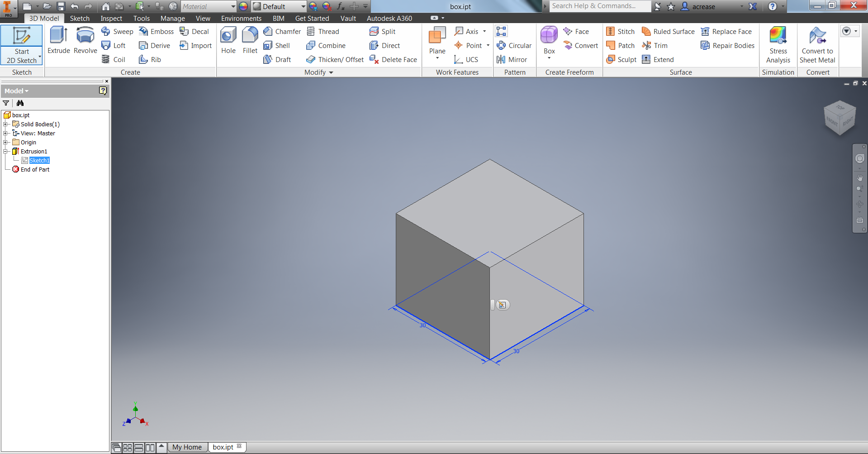The width and height of the screenshot is (868, 454).
Task: Toggle the browser filter in the Model panel
Action: [5, 103]
